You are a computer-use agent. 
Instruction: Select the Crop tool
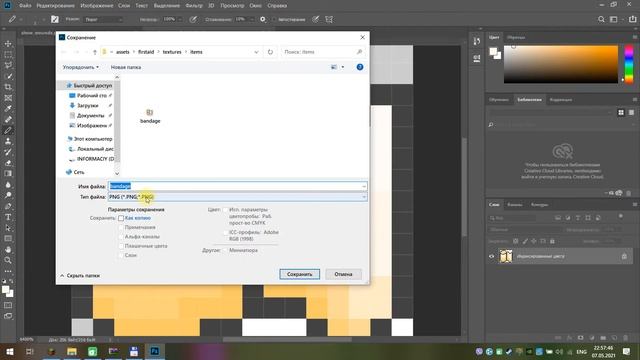click(x=8, y=87)
